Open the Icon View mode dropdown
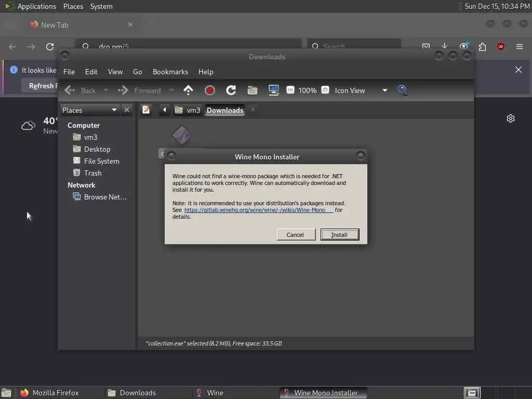Viewport: 532px width, 399px height. click(x=361, y=90)
